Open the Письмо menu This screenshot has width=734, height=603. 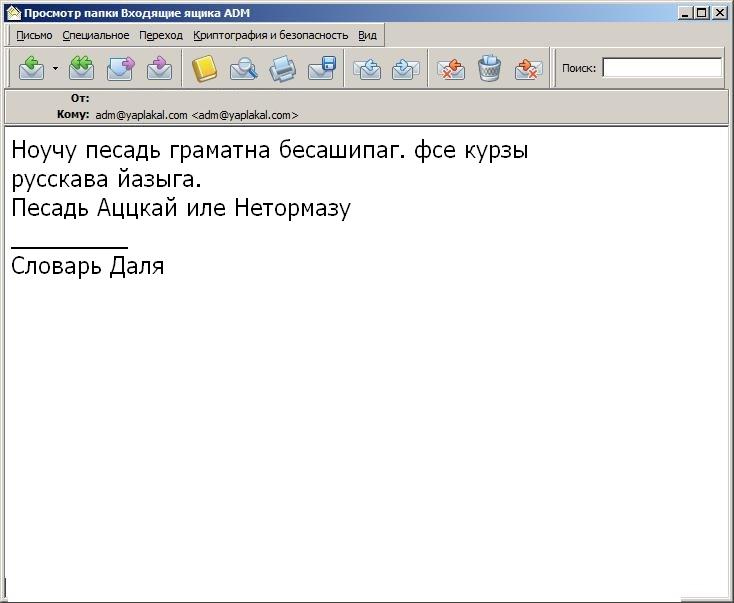[x=34, y=36]
